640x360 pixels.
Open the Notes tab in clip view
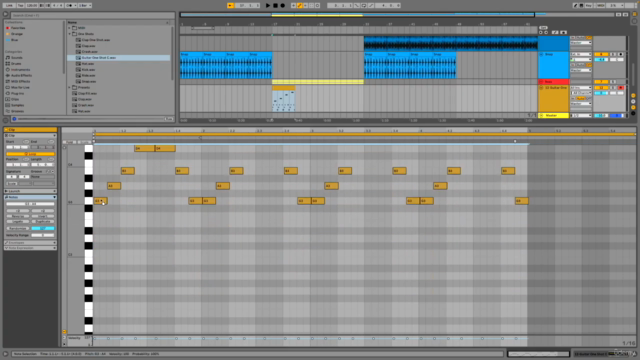pos(30,197)
